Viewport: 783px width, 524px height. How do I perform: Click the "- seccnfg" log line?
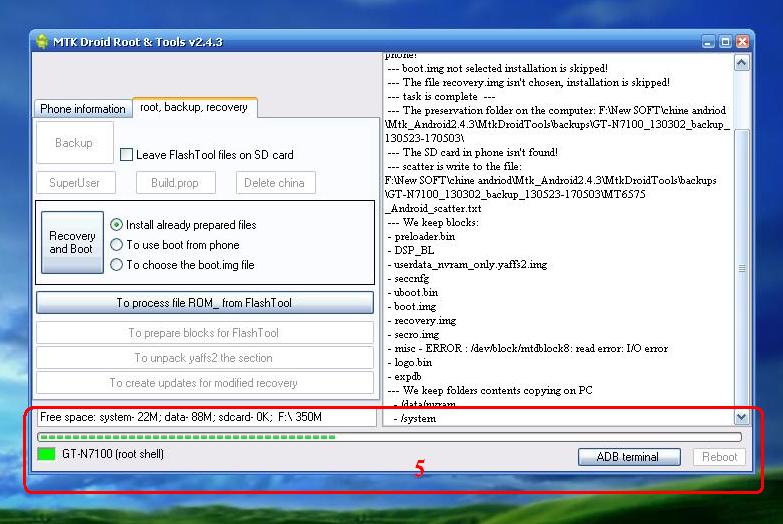point(408,278)
